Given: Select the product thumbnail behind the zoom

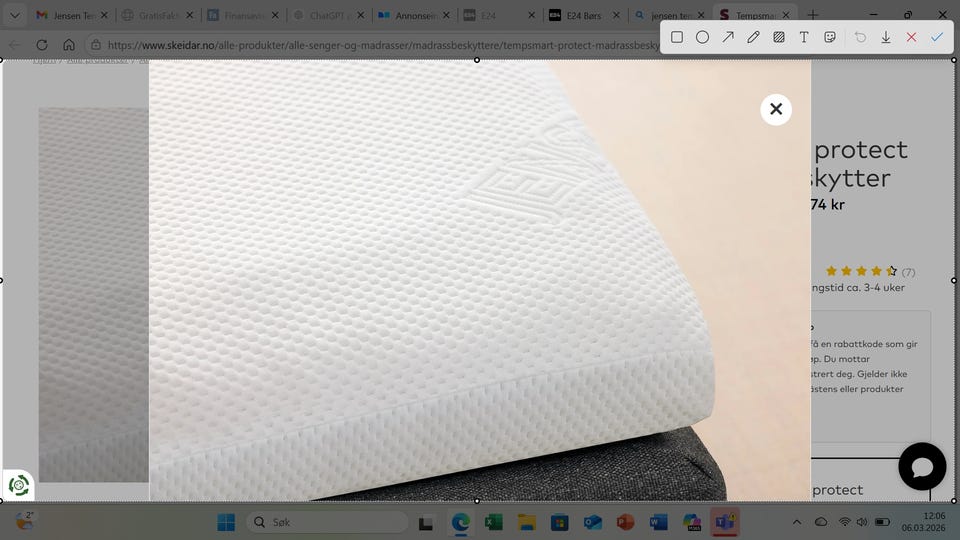Looking at the screenshot, I should click(x=94, y=294).
